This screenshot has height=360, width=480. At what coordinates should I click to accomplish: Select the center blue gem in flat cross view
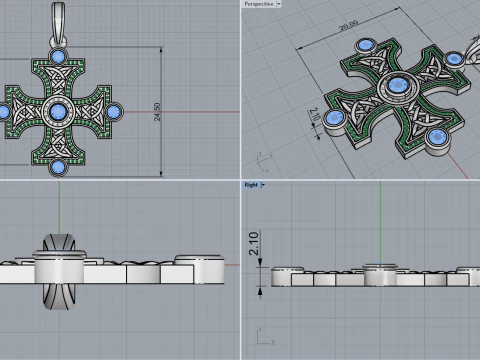coord(58,112)
